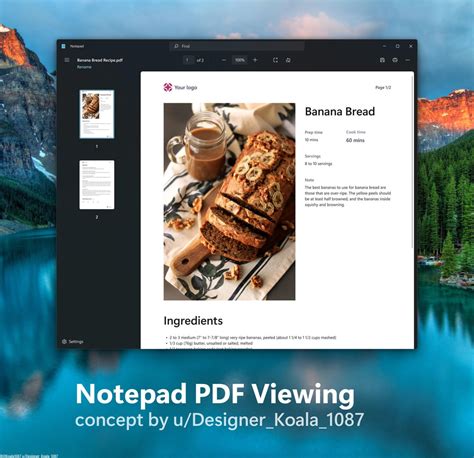The width and height of the screenshot is (474, 458).
Task: Click the Rename link under the file name
Action: click(x=84, y=67)
